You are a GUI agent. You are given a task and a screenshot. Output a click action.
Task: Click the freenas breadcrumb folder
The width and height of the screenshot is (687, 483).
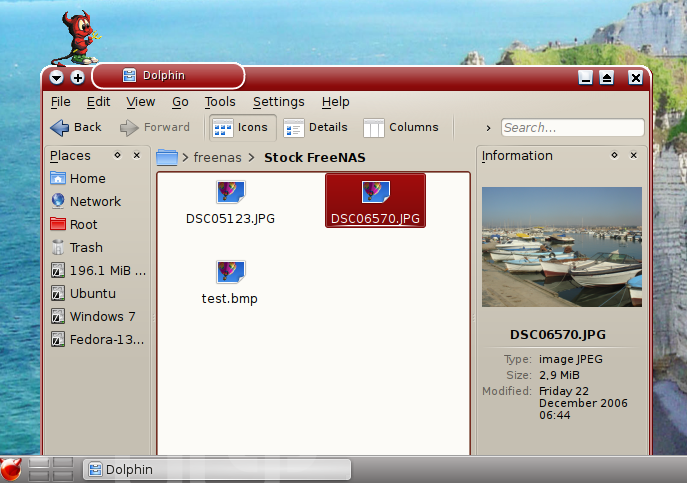pos(218,158)
